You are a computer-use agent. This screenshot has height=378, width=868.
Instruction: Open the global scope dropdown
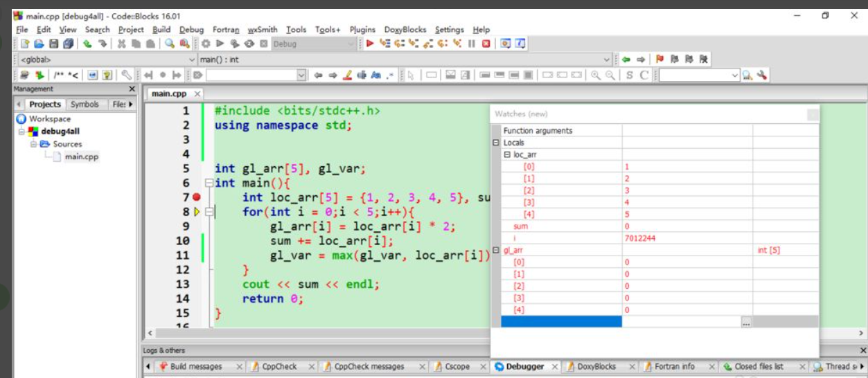(x=191, y=60)
